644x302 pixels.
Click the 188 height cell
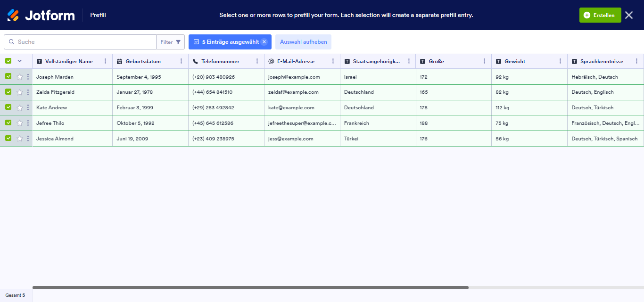(454, 123)
